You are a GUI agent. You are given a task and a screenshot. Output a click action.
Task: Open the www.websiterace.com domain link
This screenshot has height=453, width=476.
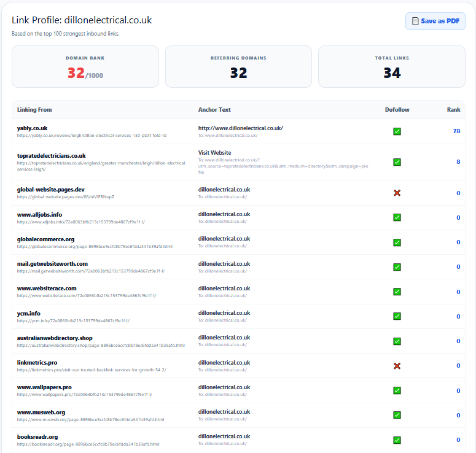[47, 288]
